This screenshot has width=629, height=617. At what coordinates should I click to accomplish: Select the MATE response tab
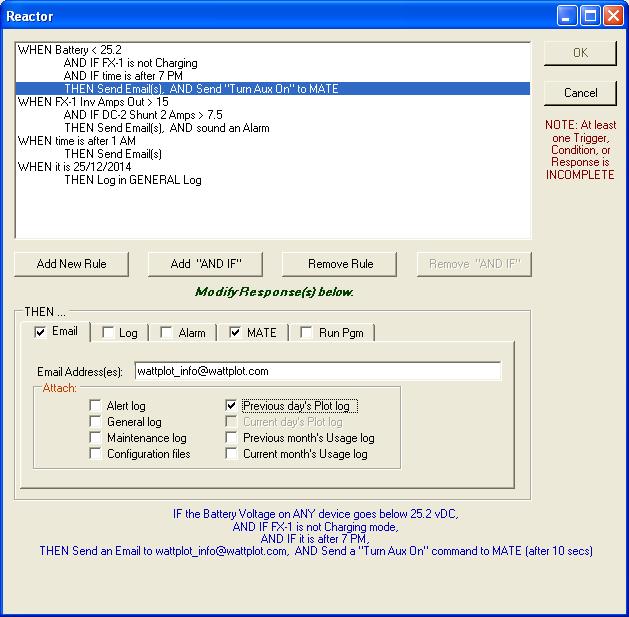[x=254, y=333]
